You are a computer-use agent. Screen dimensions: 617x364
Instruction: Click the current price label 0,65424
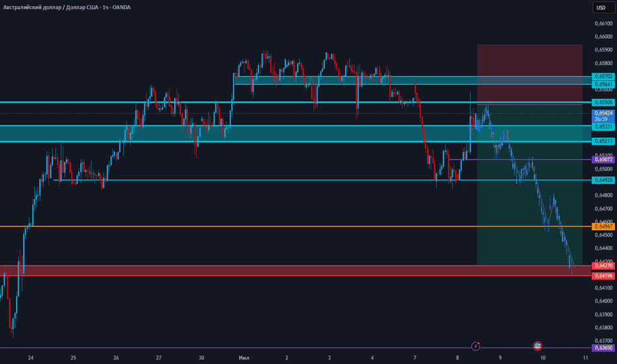pos(603,116)
